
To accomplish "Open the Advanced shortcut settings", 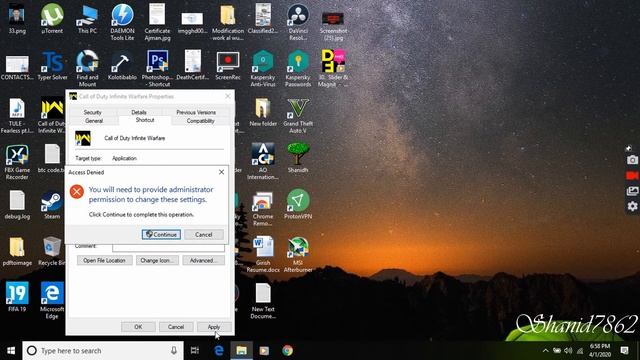I will coord(203,260).
